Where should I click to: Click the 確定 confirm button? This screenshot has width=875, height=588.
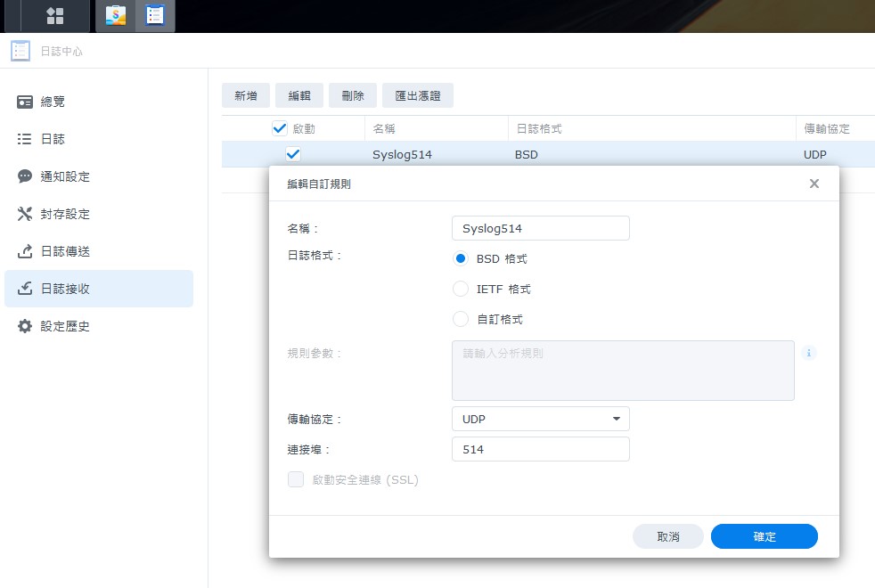764,536
